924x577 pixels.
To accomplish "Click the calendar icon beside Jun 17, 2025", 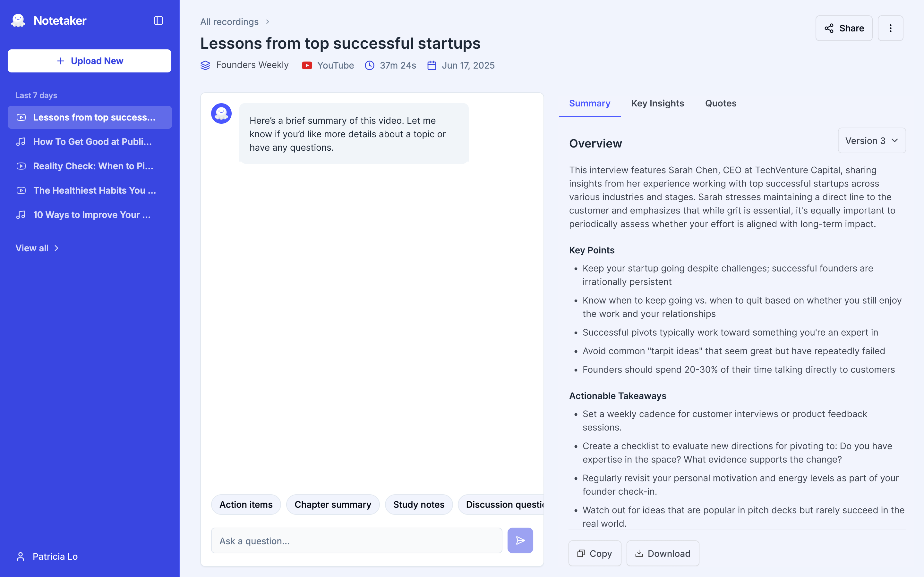I will coord(432,65).
